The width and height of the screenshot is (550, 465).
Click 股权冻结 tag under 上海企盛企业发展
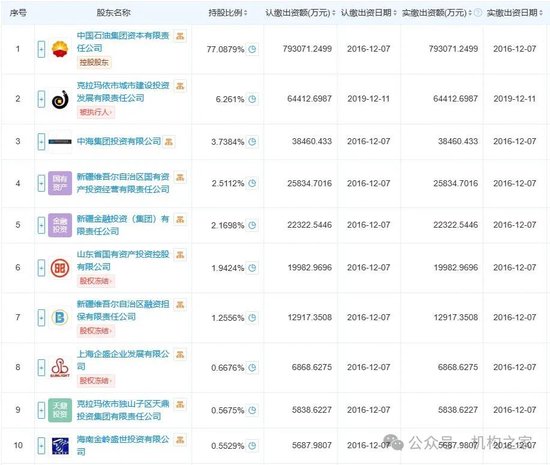(x=96, y=381)
